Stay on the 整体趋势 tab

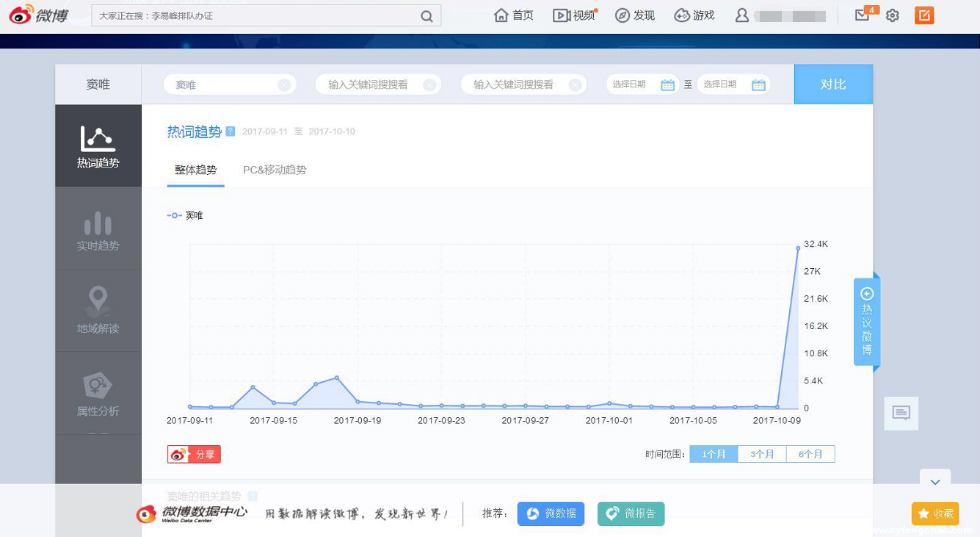tap(195, 169)
